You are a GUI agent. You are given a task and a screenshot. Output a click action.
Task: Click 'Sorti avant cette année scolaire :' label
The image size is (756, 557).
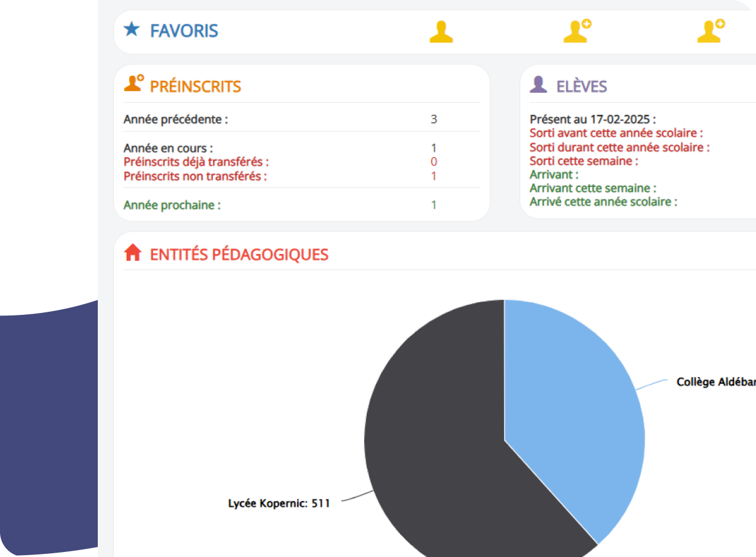tap(616, 133)
